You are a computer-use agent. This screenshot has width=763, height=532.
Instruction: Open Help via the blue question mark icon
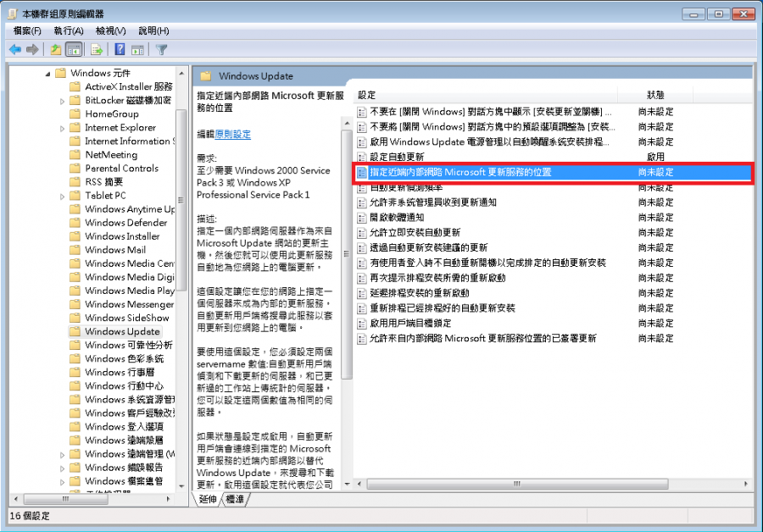click(x=120, y=49)
